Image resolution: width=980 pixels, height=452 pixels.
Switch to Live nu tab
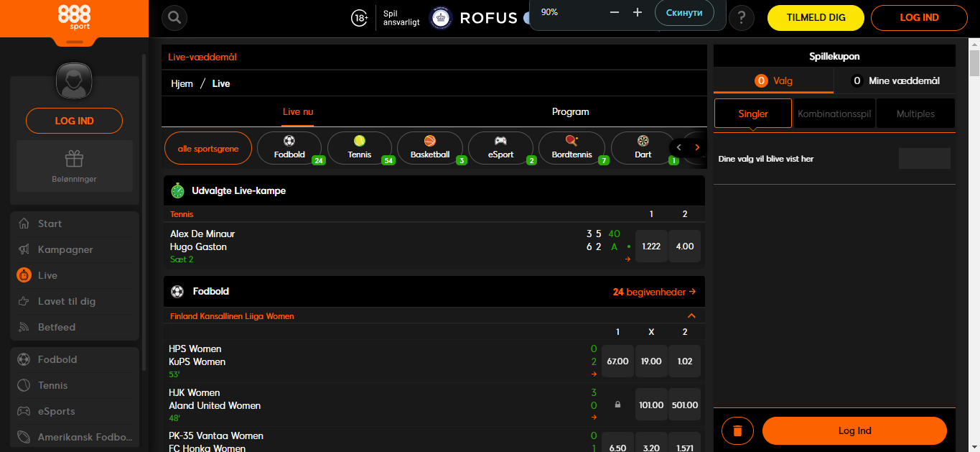point(298,112)
